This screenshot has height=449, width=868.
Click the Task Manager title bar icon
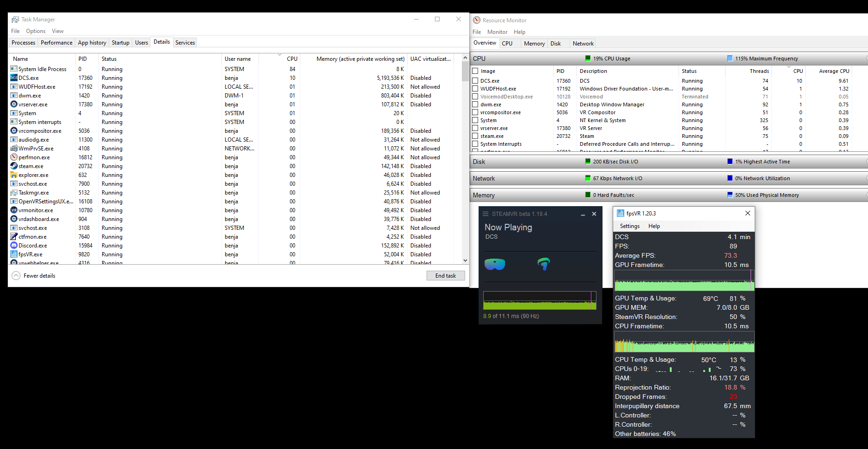15,20
